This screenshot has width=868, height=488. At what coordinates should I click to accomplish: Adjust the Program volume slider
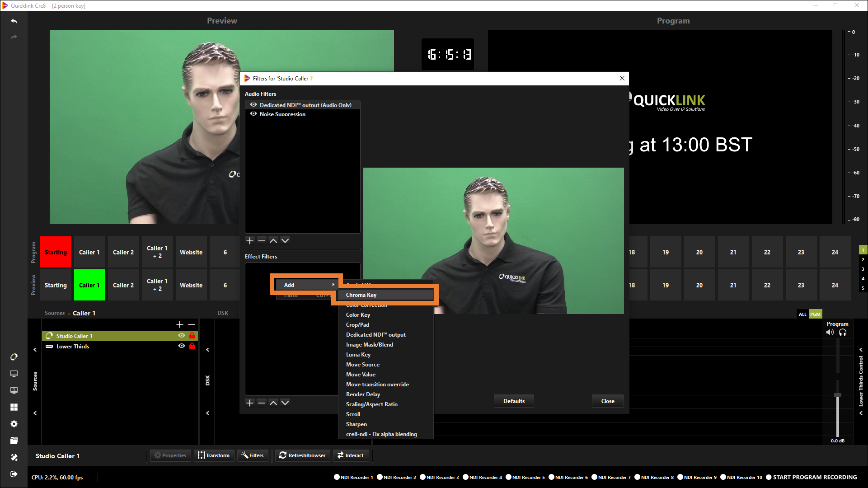(837, 395)
